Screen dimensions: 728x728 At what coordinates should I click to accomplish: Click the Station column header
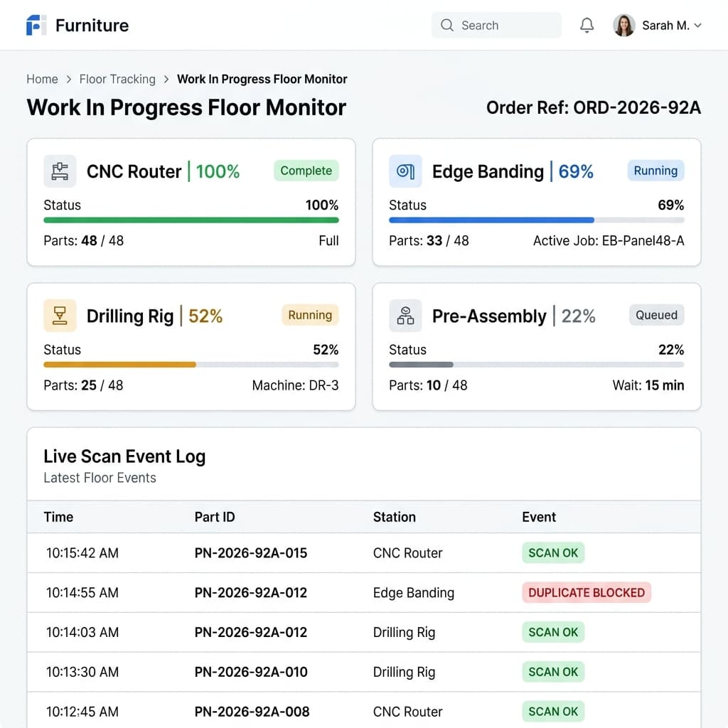click(x=394, y=517)
